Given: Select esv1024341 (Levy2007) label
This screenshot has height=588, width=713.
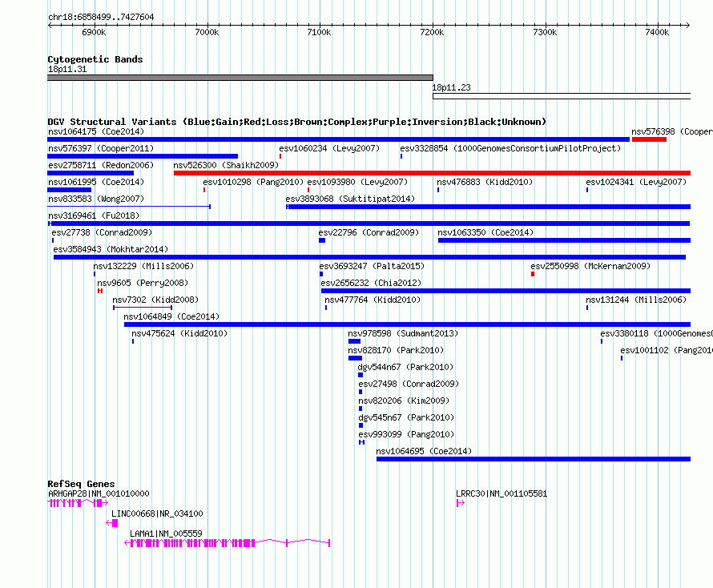Looking at the screenshot, I should click(636, 182).
